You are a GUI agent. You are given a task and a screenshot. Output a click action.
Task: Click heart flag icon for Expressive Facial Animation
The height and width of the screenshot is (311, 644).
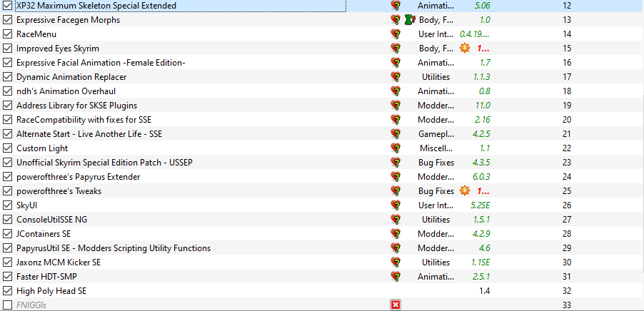pyautogui.click(x=396, y=63)
